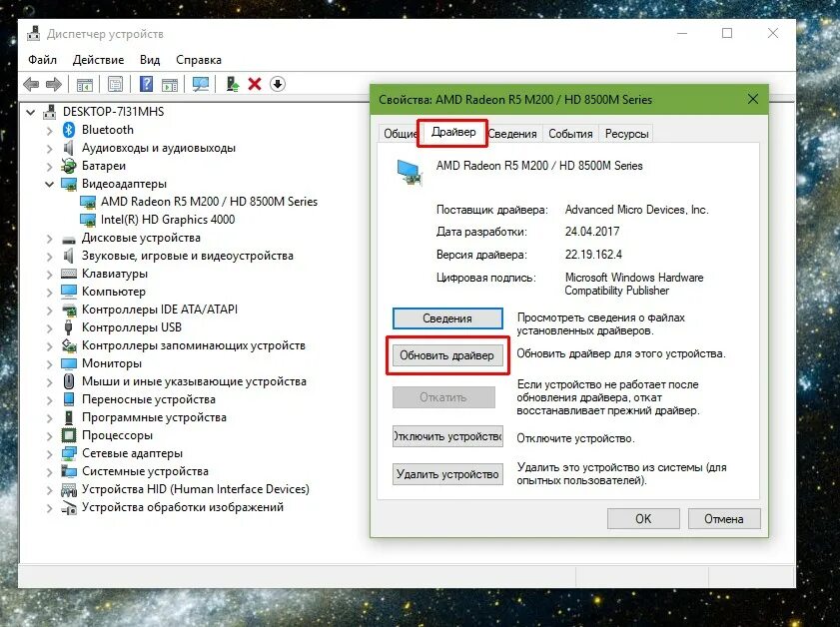Expand Переносные устройства node
The height and width of the screenshot is (627, 840).
tap(49, 400)
